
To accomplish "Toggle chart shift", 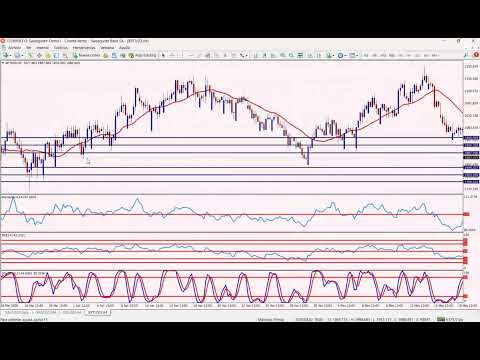I will click(319, 55).
